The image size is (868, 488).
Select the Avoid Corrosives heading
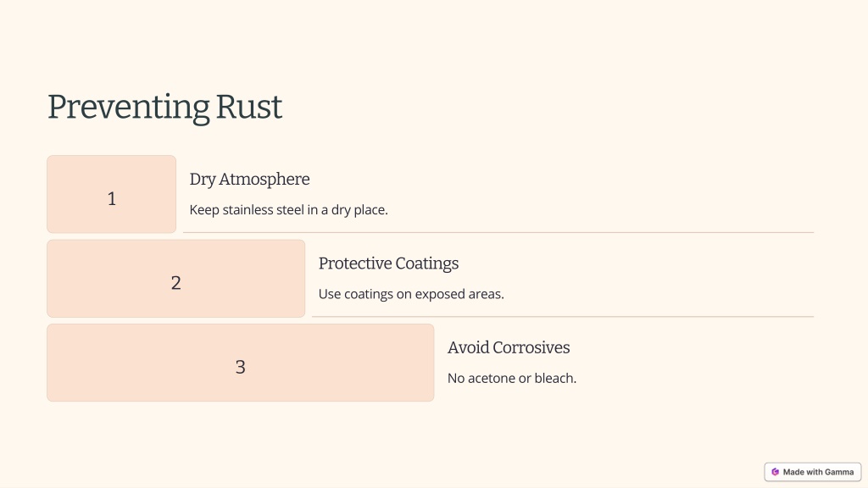pos(509,347)
